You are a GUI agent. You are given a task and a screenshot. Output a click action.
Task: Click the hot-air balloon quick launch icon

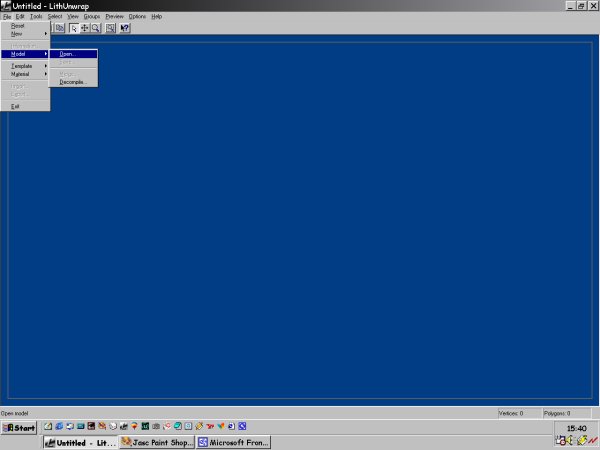[x=134, y=426]
